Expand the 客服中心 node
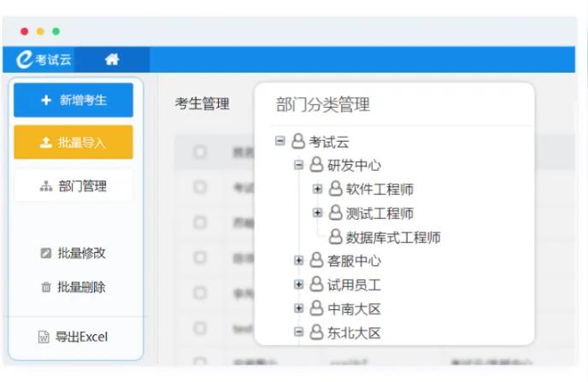588x382 pixels. pos(298,260)
